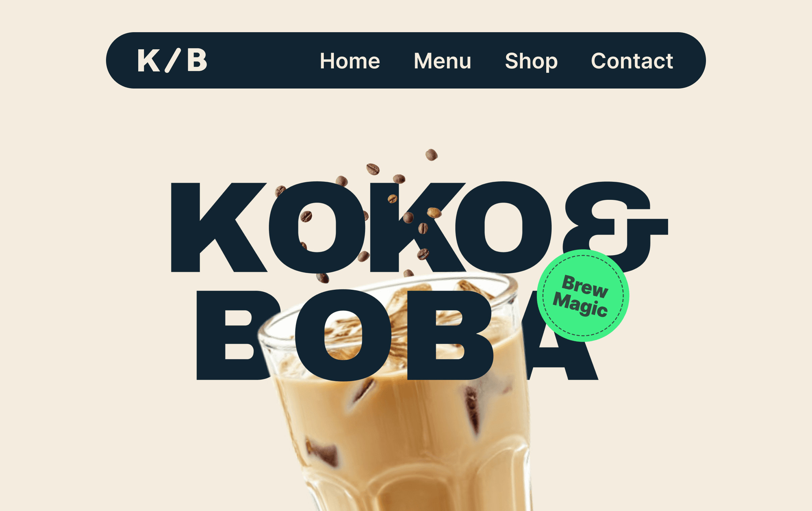This screenshot has height=511, width=812.
Task: Click the light golden bean beside second K
Action: coord(434,213)
